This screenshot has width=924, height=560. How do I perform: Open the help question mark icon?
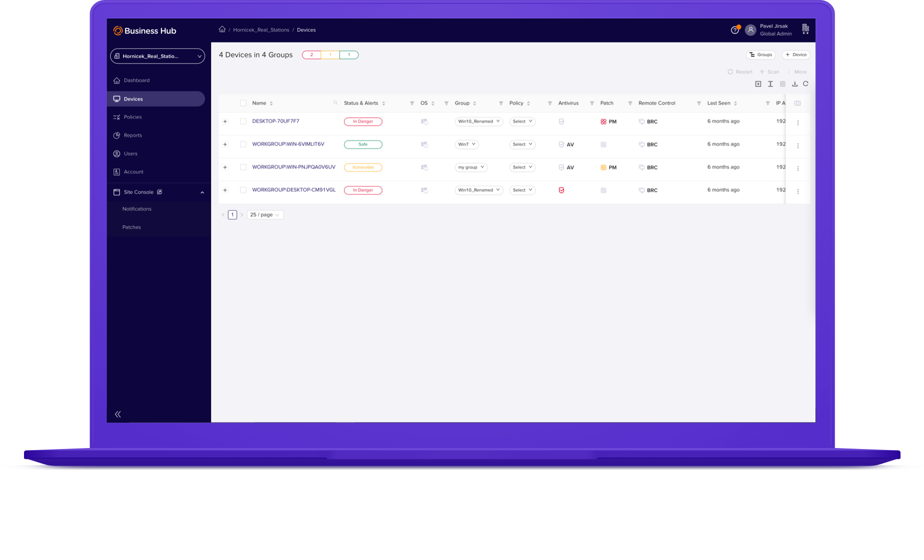point(734,30)
